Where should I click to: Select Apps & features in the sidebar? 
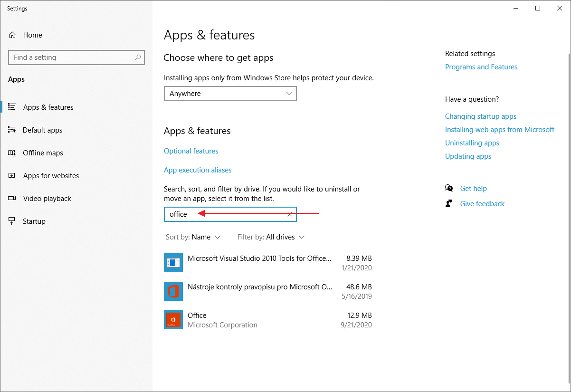(x=48, y=107)
